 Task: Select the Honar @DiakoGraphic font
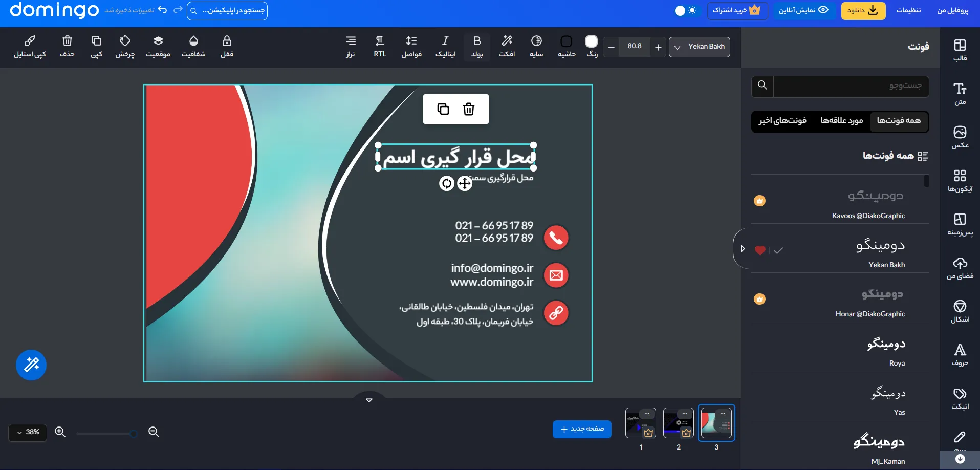[840, 300]
